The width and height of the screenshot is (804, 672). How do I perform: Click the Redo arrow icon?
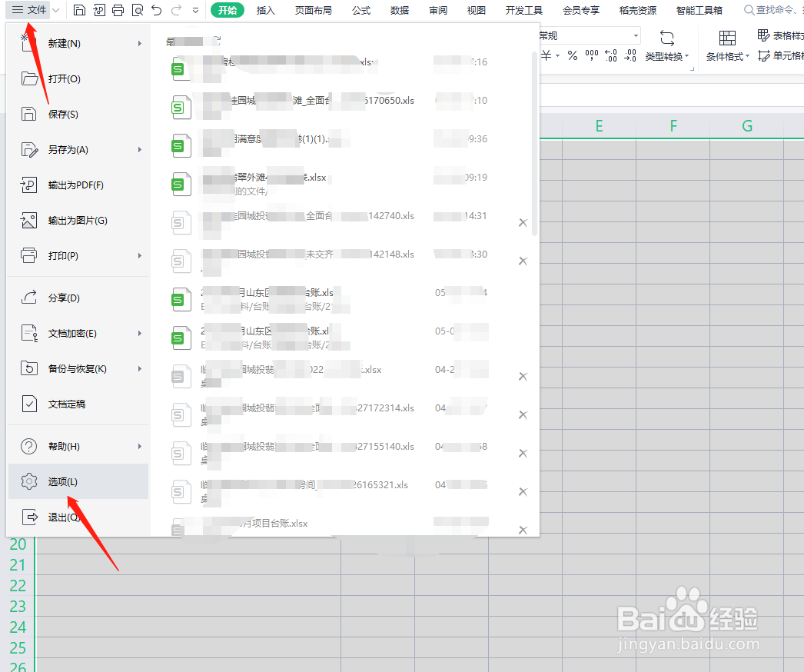pos(176,10)
